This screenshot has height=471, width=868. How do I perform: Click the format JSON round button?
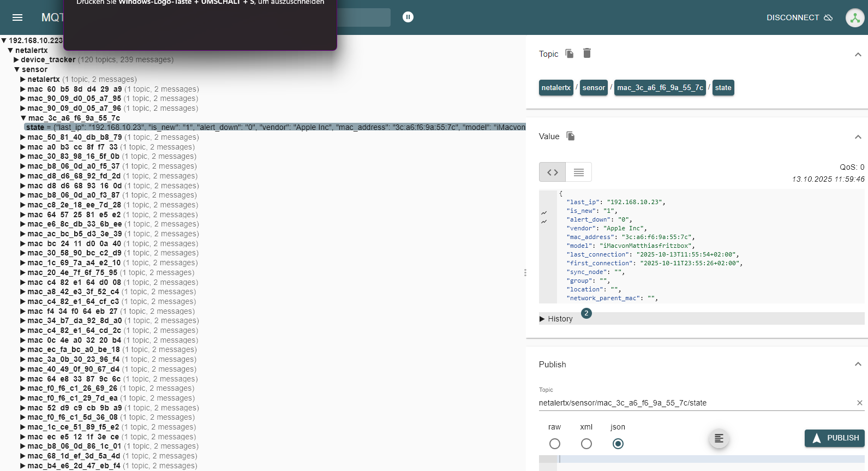pyautogui.click(x=719, y=438)
